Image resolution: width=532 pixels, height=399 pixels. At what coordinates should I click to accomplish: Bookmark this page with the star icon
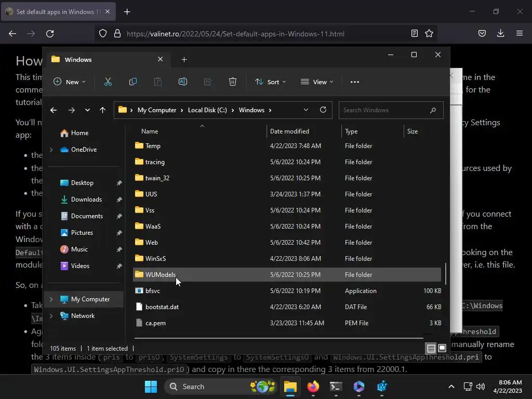tap(429, 33)
